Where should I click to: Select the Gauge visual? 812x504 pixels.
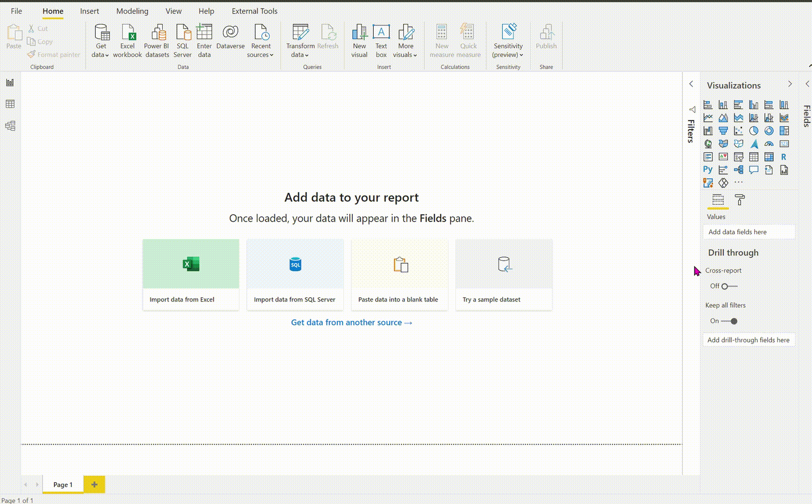coord(769,144)
